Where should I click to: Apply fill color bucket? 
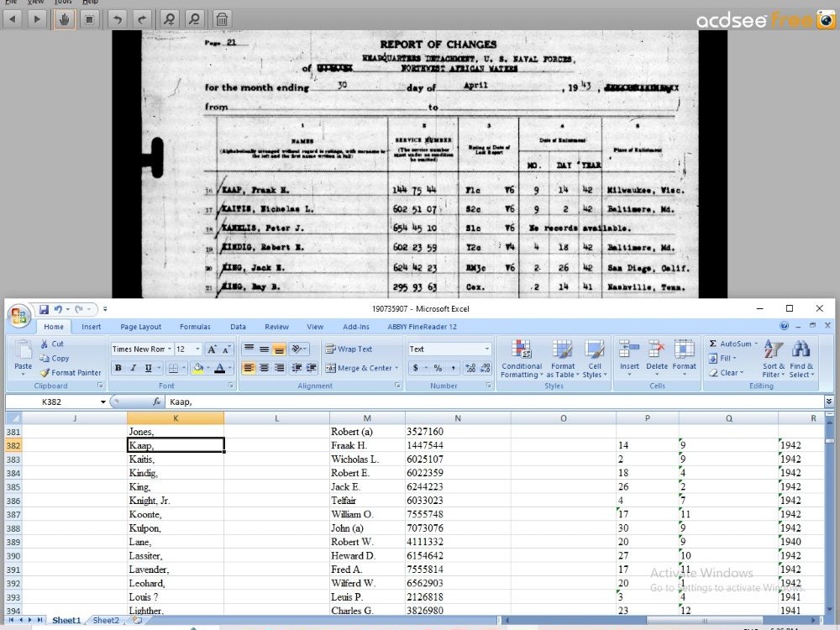197,368
